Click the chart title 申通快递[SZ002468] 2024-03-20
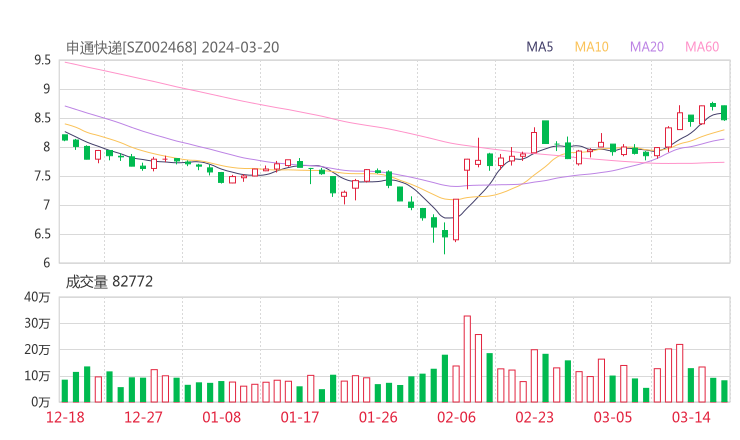Image resolution: width=740 pixels, height=440 pixels. click(172, 47)
